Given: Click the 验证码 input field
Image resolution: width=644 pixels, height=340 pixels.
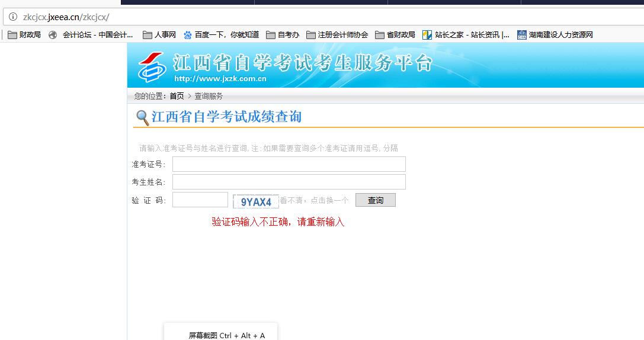Looking at the screenshot, I should click(x=200, y=200).
